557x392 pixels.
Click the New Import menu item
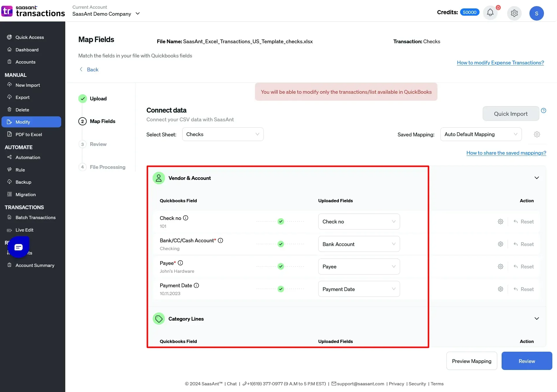(28, 85)
